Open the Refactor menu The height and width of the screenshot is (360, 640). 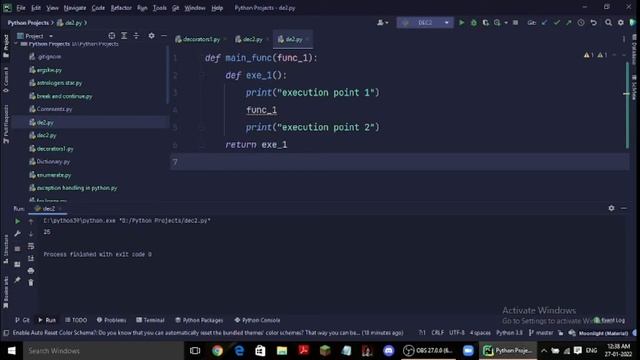tap(121, 8)
